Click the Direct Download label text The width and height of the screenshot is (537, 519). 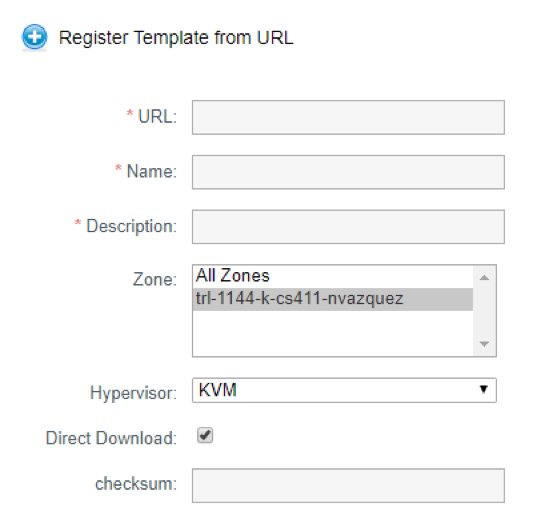coord(111,438)
